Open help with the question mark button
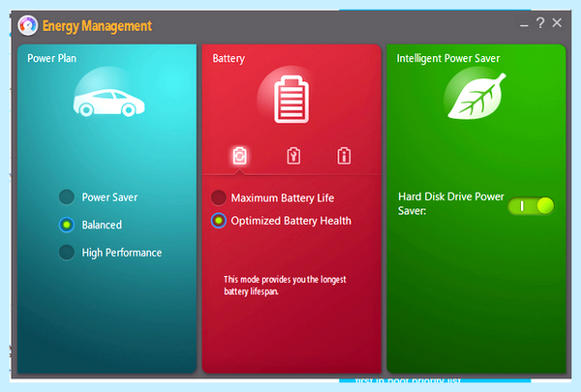The height and width of the screenshot is (392, 581). click(540, 23)
